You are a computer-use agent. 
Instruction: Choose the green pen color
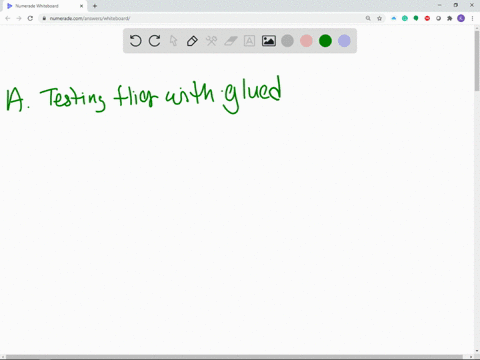point(325,41)
